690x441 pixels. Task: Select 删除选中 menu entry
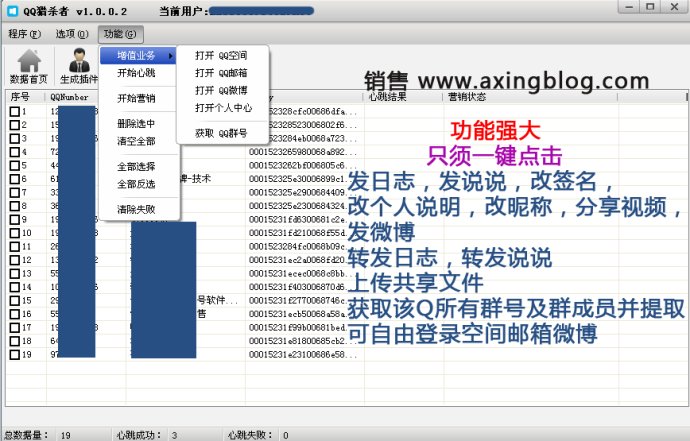tap(136, 124)
